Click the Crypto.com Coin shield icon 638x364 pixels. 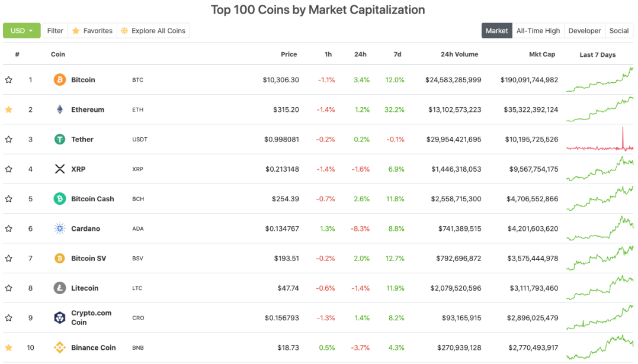pyautogui.click(x=60, y=318)
